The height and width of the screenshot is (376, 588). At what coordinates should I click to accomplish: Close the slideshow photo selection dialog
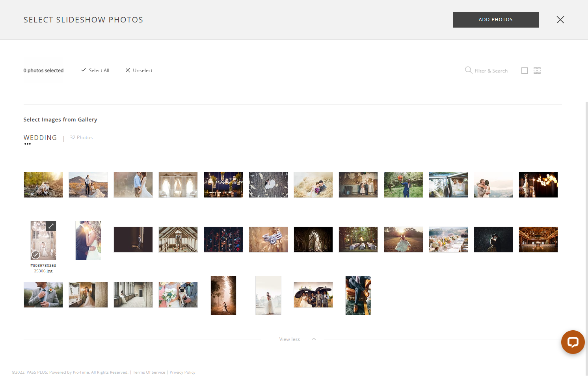point(560,20)
